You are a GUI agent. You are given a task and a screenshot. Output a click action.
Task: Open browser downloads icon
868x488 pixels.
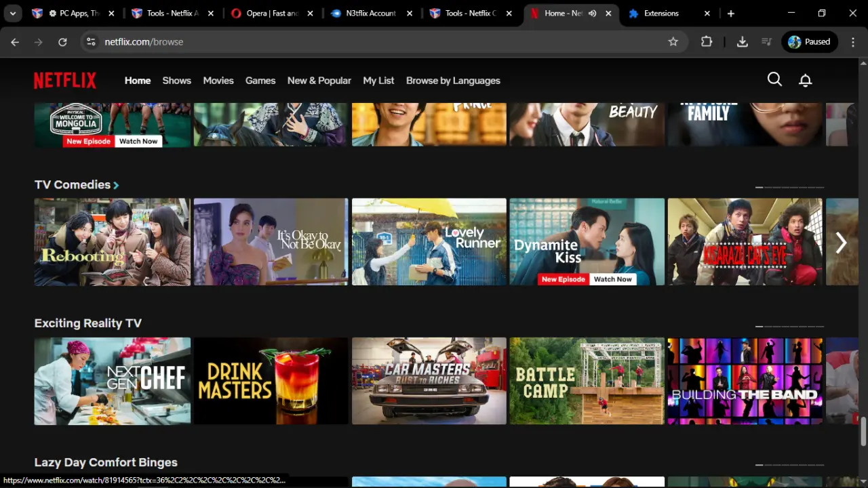coord(743,42)
